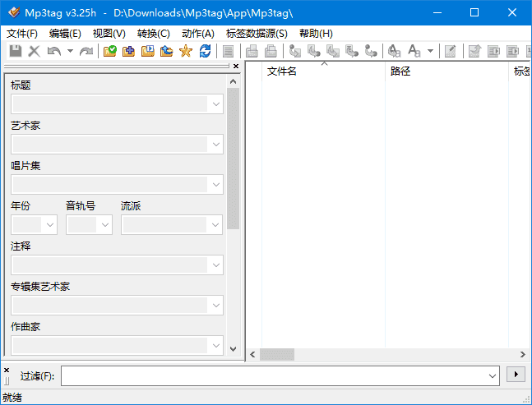Click the Save tag toolbar icon
This screenshot has width=532, height=405.
pos(15,51)
